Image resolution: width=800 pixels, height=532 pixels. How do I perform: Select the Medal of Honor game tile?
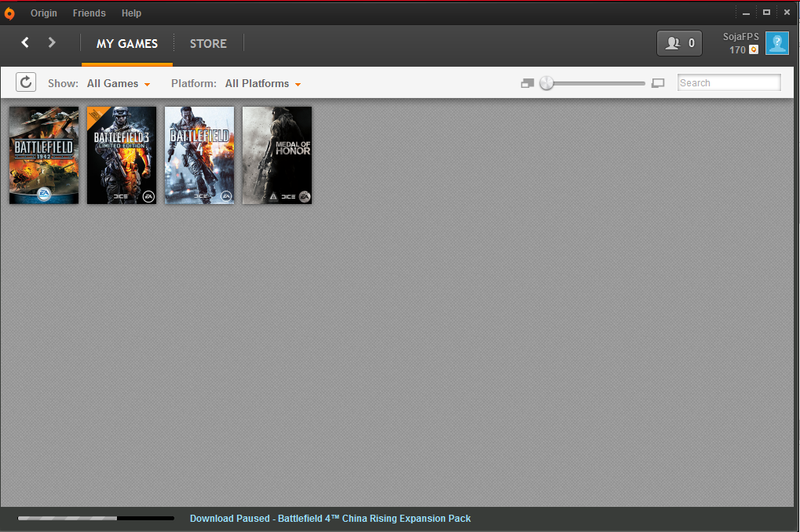277,155
